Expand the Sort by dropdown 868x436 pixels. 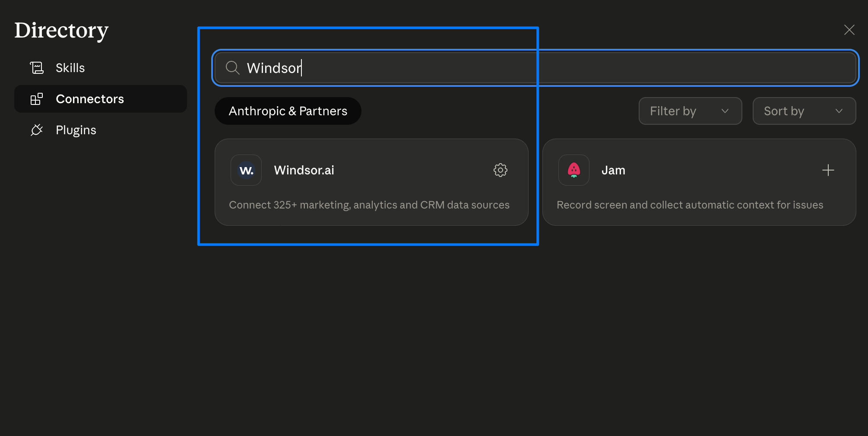804,111
